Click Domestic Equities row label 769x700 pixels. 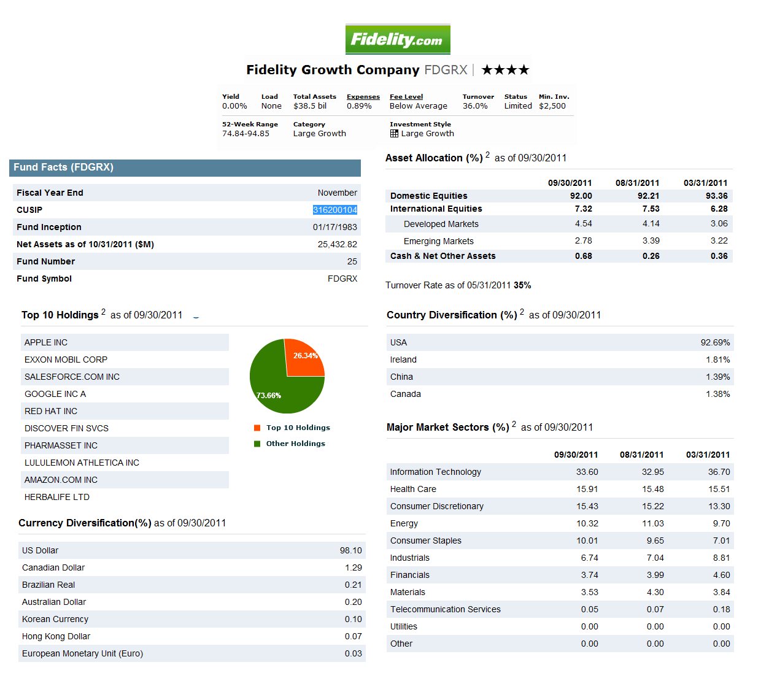429,196
